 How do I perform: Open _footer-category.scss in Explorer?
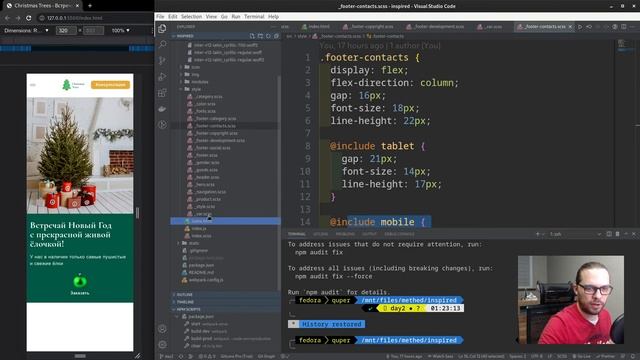211,118
